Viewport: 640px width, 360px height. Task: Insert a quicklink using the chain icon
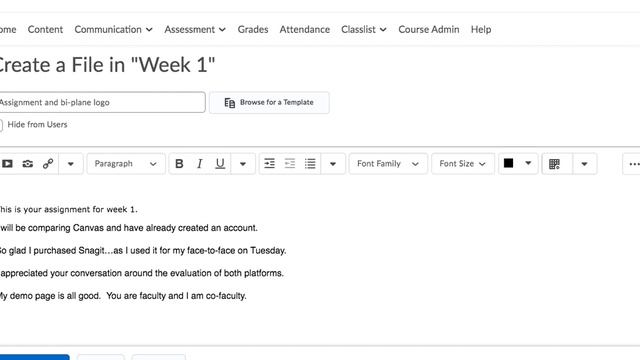pyautogui.click(x=48, y=164)
